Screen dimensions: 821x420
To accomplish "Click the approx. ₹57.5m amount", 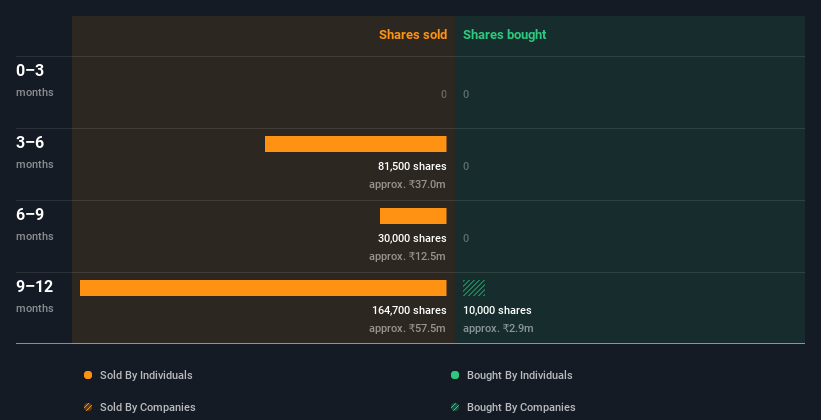I will click(407, 328).
